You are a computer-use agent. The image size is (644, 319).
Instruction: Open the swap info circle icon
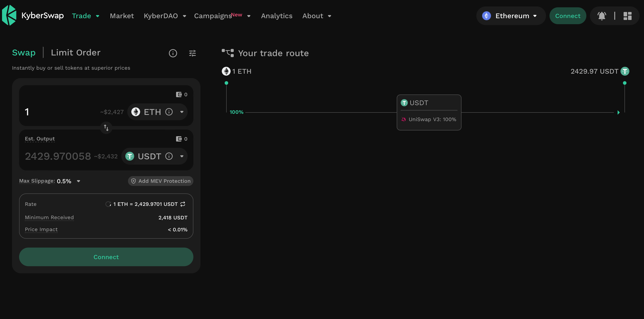[173, 53]
